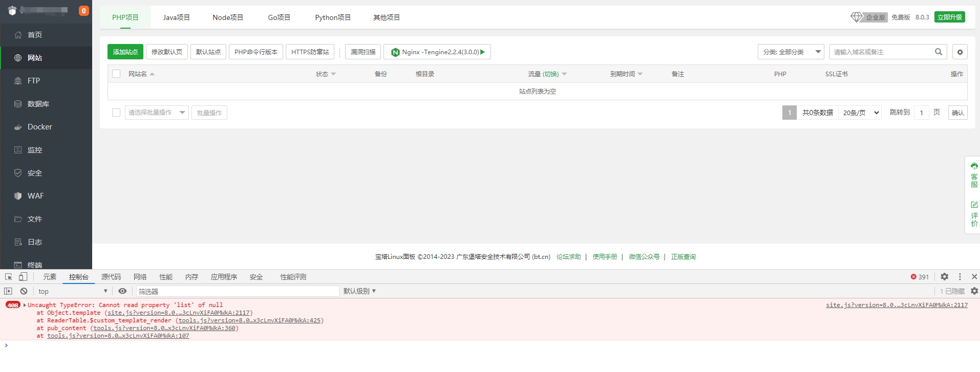Open the WAF firewall icon
This screenshot has width=980, height=372.
pyautogui.click(x=18, y=196)
